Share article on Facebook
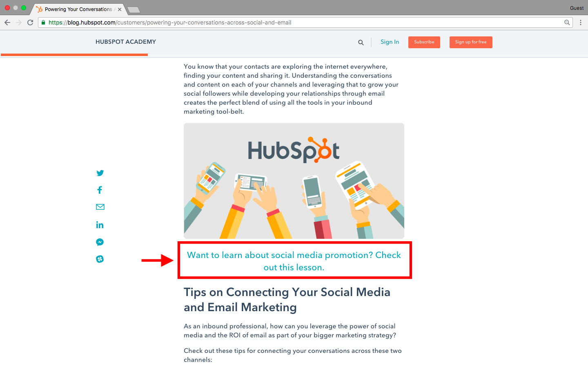 pos(100,190)
